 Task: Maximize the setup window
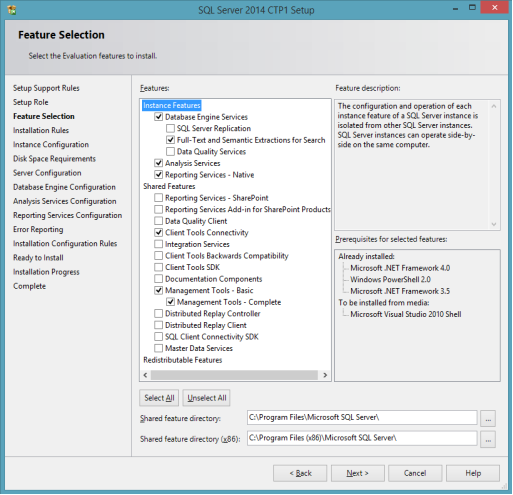tap(472, 8)
